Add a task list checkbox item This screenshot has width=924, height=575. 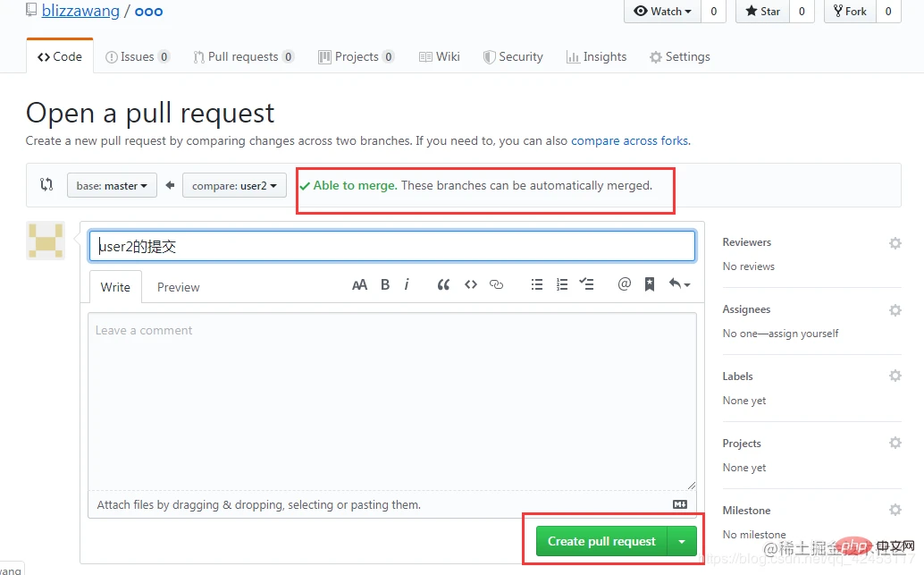(586, 284)
